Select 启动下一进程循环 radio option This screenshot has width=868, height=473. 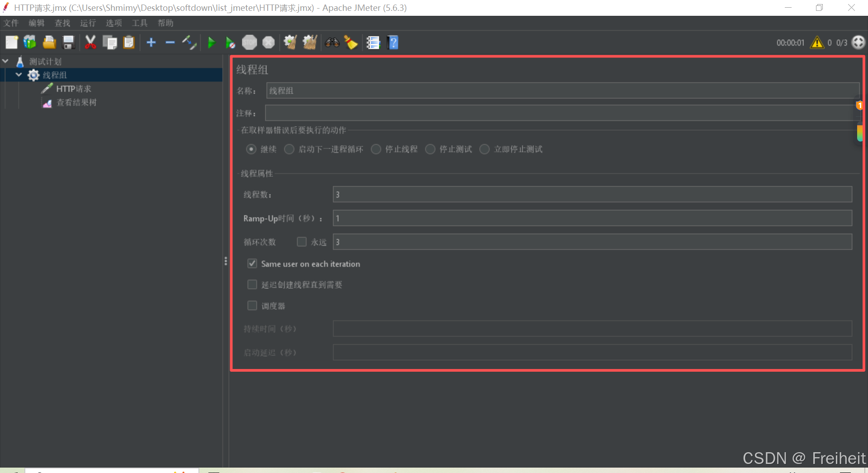click(289, 149)
